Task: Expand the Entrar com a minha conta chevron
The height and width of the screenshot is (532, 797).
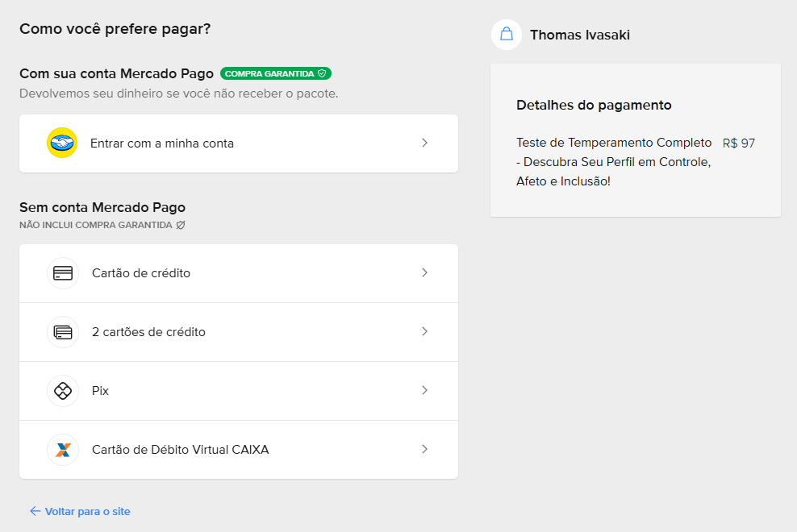Action: (425, 143)
